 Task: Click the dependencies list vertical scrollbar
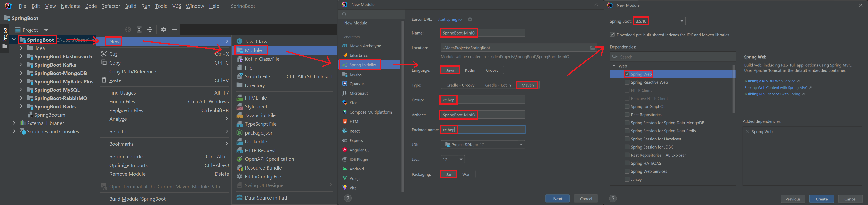tap(734, 89)
